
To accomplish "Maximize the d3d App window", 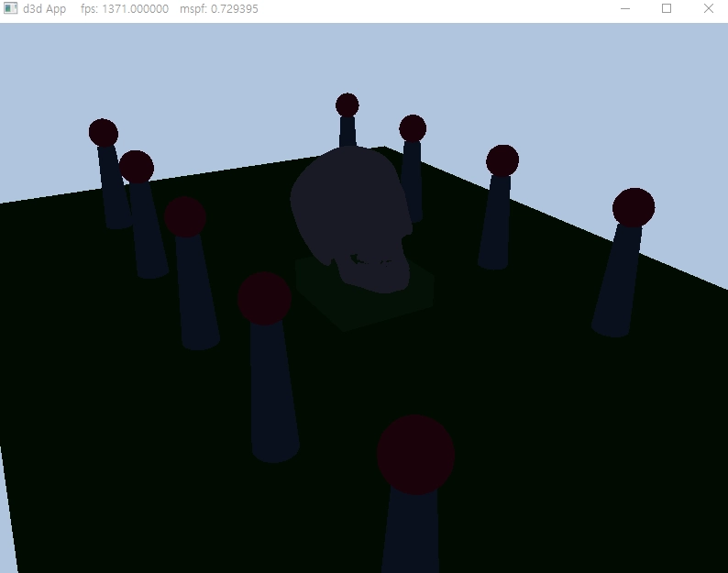I will pos(667,8).
